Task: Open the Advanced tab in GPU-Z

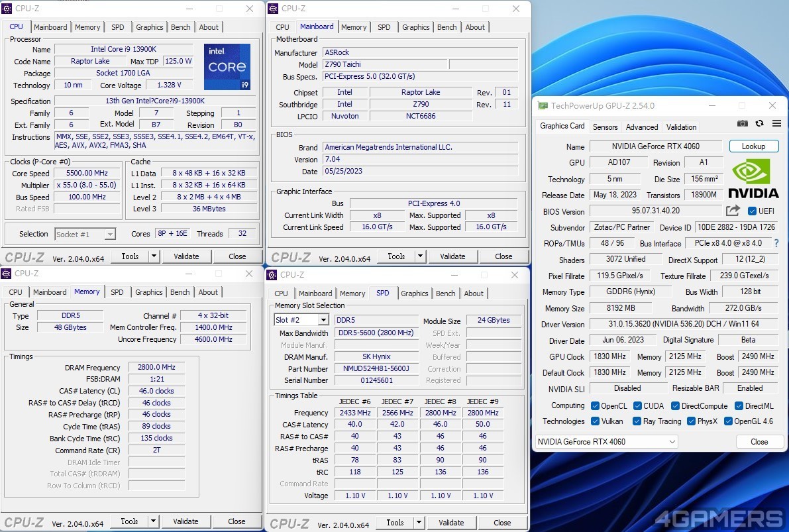Action: click(641, 127)
